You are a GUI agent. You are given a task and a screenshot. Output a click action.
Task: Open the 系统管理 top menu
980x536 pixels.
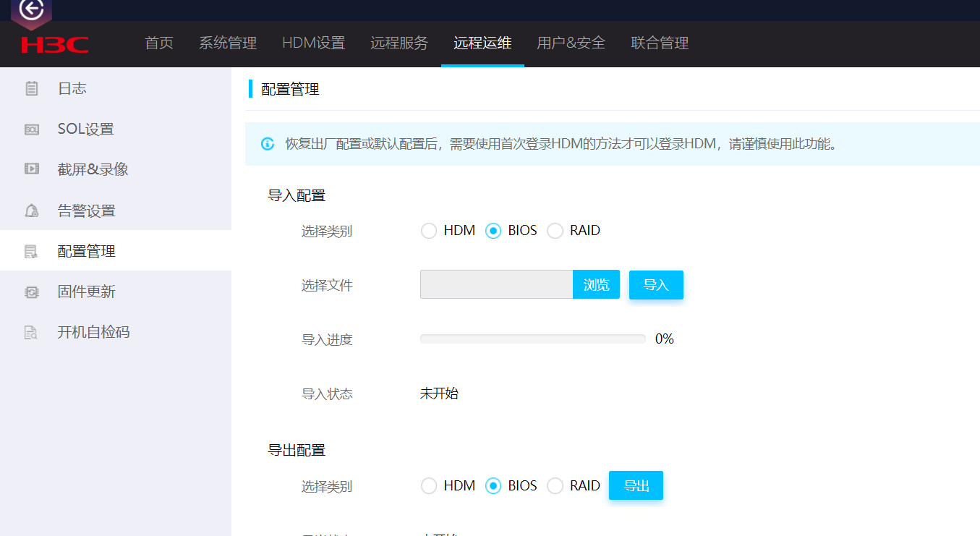tap(228, 43)
